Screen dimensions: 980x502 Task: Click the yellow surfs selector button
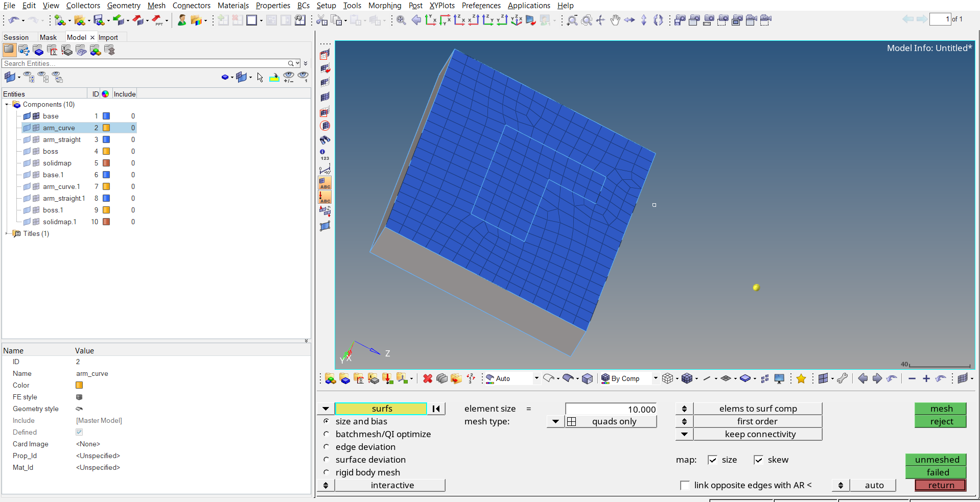pos(381,409)
